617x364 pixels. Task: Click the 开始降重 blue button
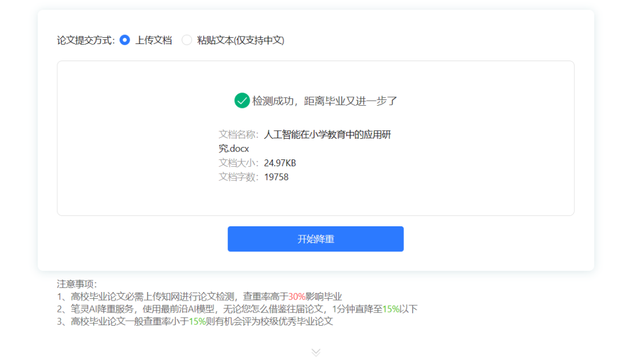315,239
